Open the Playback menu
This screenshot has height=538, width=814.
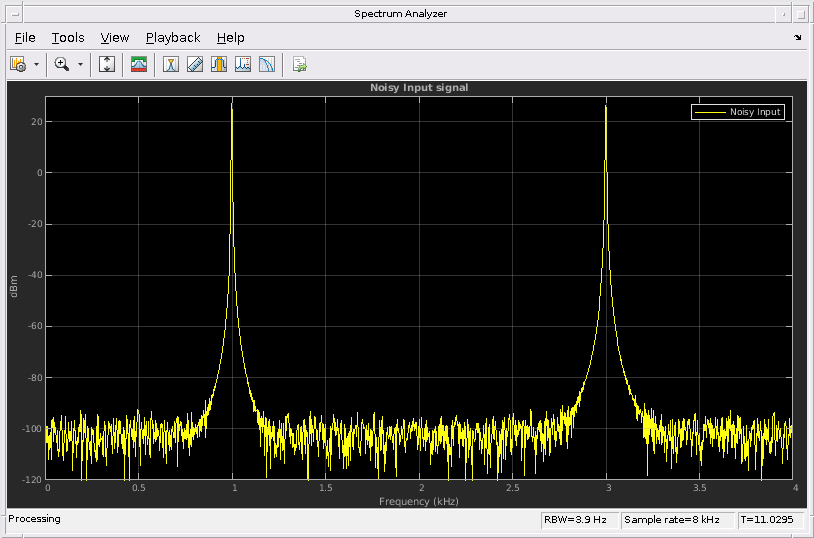point(173,38)
